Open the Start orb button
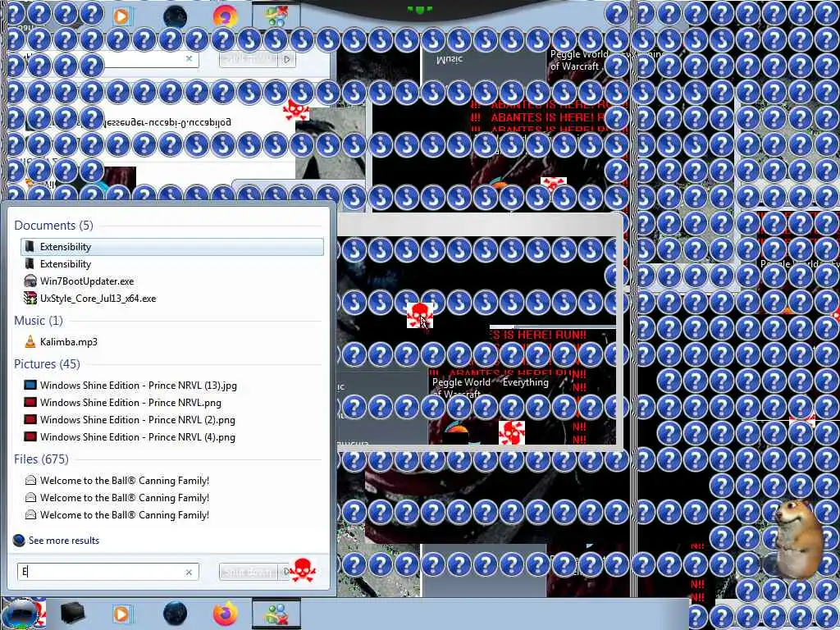Viewport: 840px width, 630px height. (x=20, y=614)
